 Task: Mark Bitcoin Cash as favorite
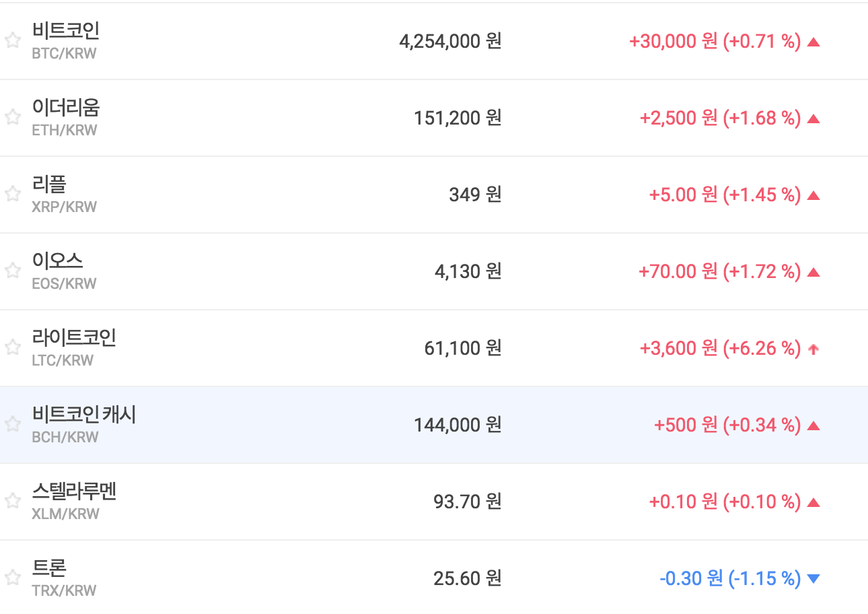12,425
